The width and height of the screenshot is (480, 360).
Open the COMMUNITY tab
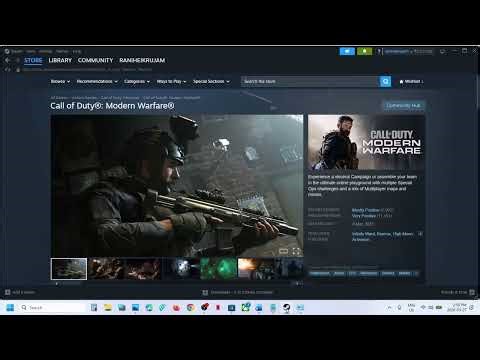[x=95, y=60]
